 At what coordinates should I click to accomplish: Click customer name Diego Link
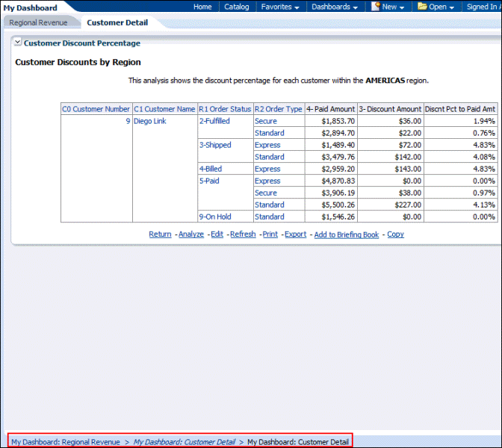tap(150, 121)
